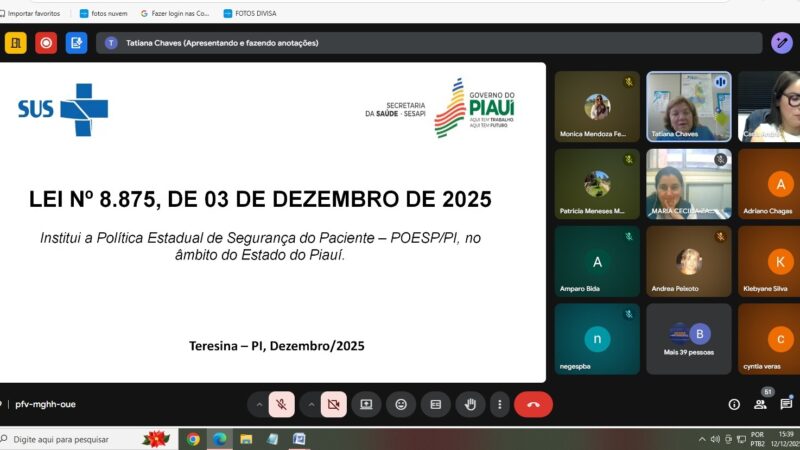Click the muted mic icon on Amparo Bida tile
The width and height of the screenshot is (800, 450).
click(x=629, y=237)
